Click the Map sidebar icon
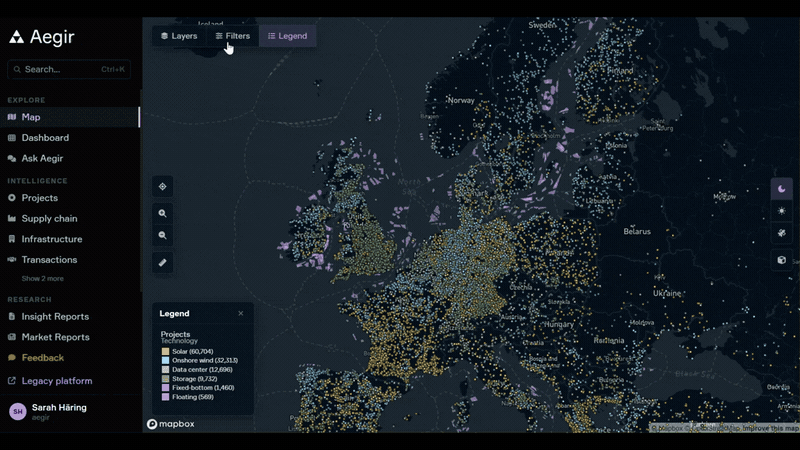800x450 pixels. [12, 117]
